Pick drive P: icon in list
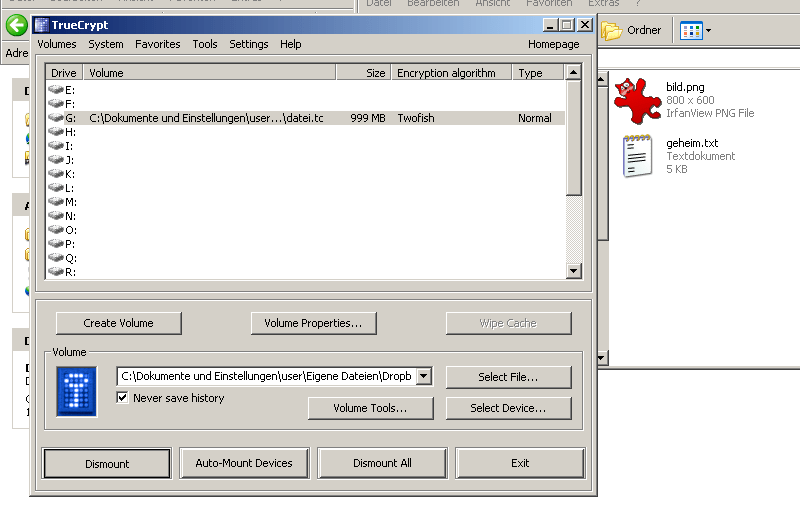This screenshot has width=800, height=530. 56,244
